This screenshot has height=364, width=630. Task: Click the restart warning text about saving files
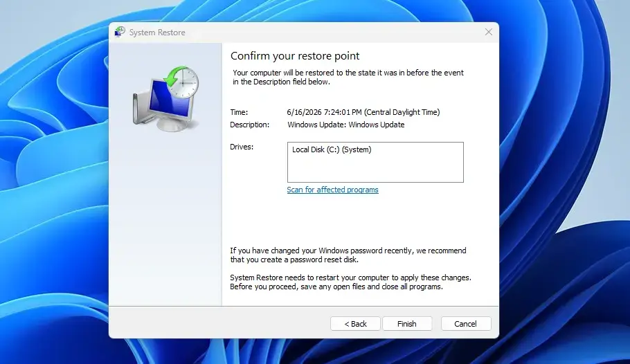point(350,282)
